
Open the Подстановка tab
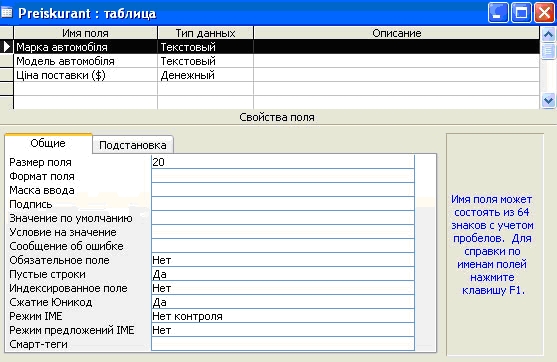pos(133,145)
